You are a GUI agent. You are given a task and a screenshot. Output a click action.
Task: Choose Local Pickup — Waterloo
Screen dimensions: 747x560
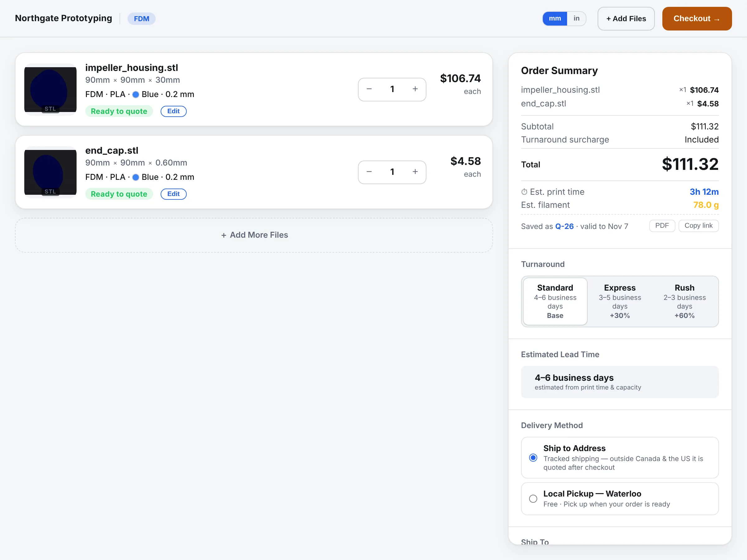620,499
